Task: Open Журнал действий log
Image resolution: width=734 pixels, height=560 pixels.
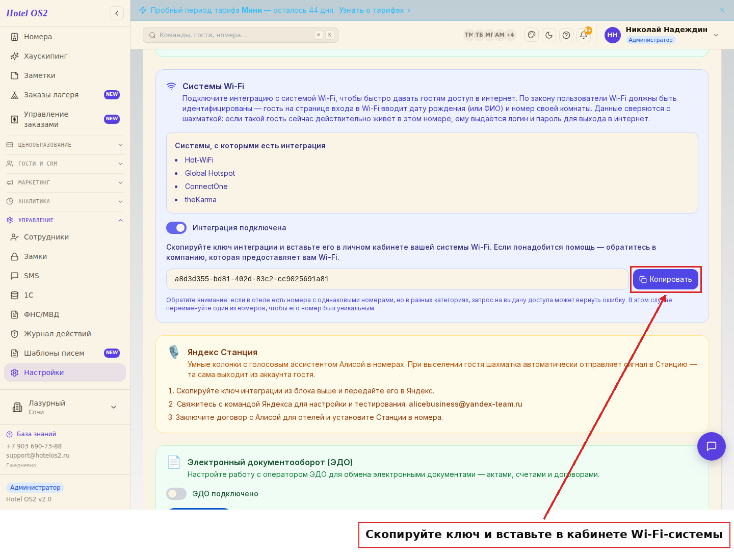Action: [65, 334]
